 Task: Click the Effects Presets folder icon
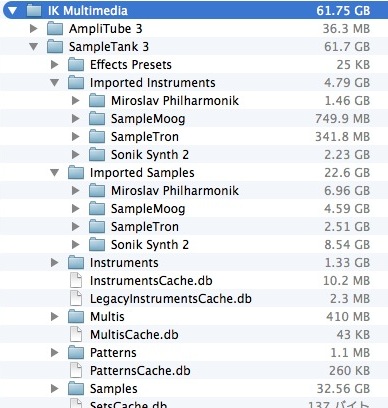tap(76, 65)
